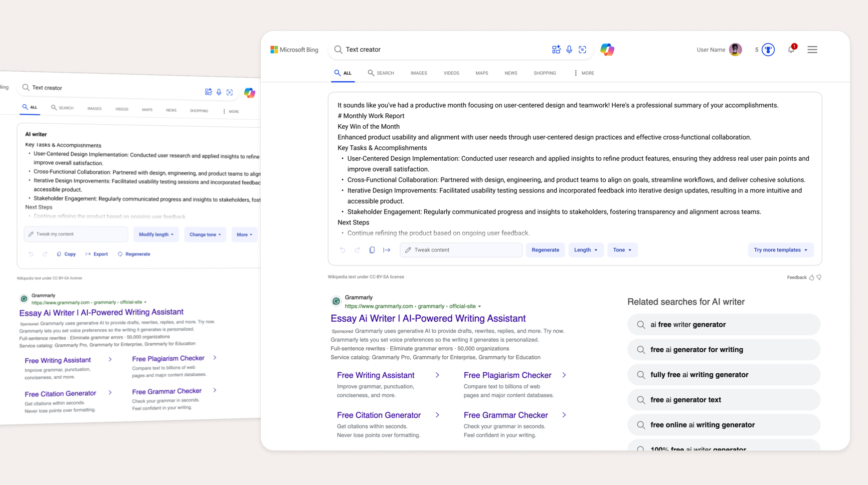Switch to the SEARCH tab in main window
The height and width of the screenshot is (485, 868).
(381, 73)
